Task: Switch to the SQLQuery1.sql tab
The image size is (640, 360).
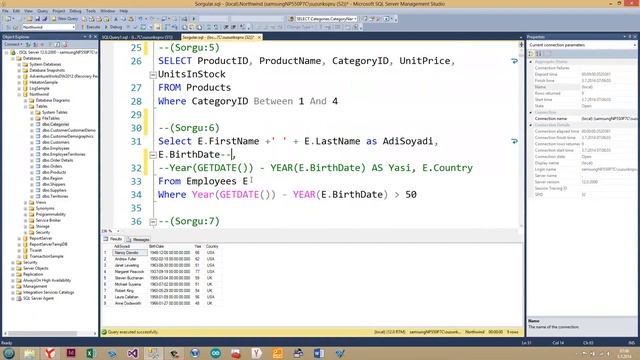Action: click(x=137, y=37)
